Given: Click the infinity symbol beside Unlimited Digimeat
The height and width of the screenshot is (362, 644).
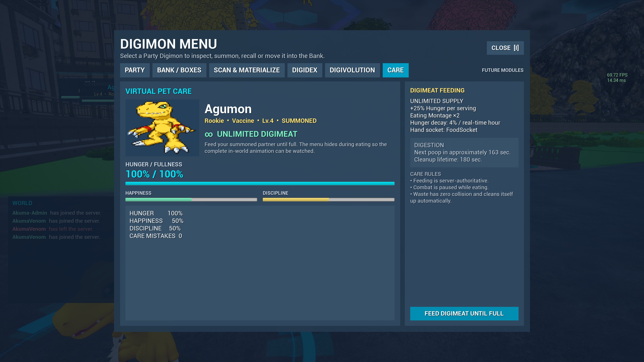Looking at the screenshot, I should click(209, 134).
